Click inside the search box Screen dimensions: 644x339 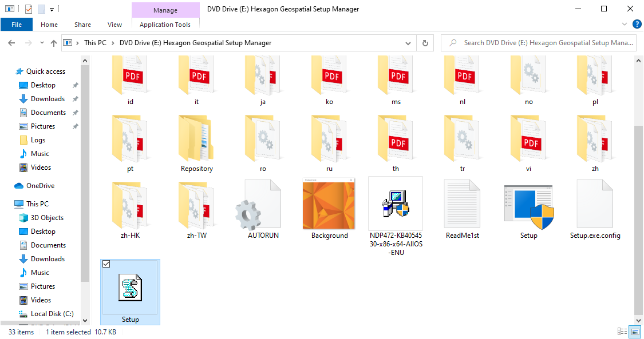coord(538,42)
